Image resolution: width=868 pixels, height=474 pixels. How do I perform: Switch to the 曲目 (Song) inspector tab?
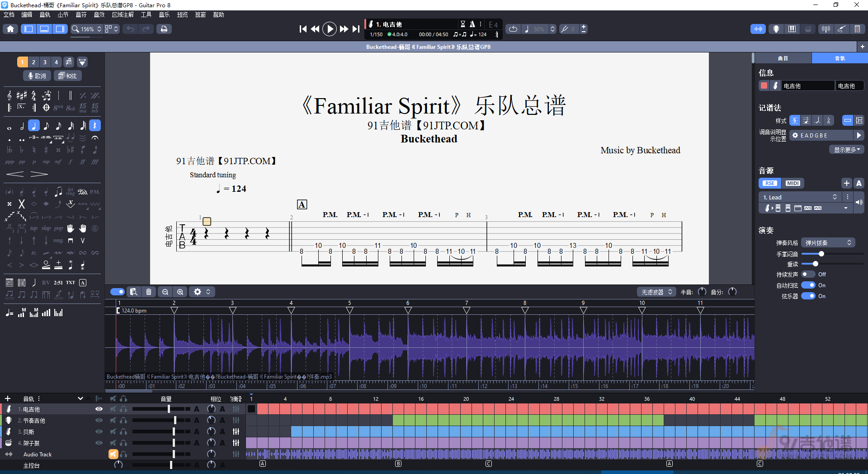click(783, 58)
